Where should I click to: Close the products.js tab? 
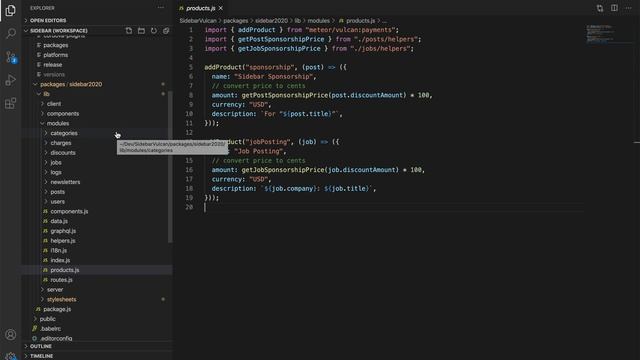click(221, 8)
